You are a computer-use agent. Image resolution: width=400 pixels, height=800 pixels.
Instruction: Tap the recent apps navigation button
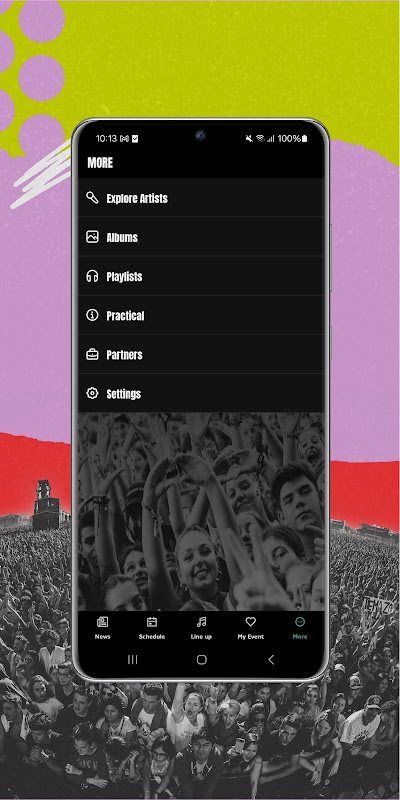click(132, 660)
